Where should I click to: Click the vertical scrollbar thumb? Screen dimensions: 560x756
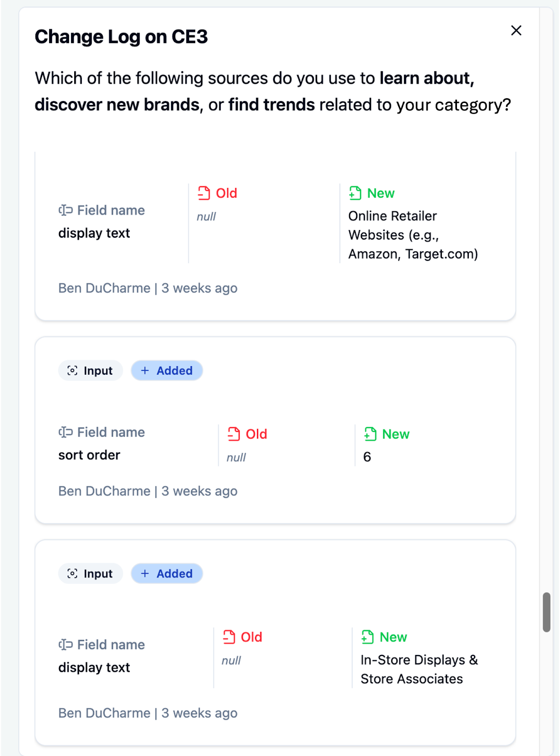pyautogui.click(x=546, y=612)
